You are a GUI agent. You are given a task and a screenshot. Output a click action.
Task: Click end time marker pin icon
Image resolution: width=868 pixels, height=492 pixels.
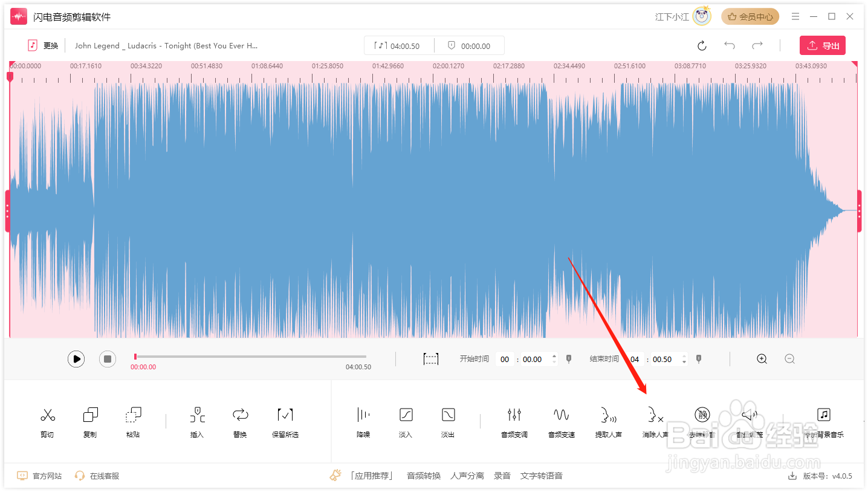tap(699, 359)
